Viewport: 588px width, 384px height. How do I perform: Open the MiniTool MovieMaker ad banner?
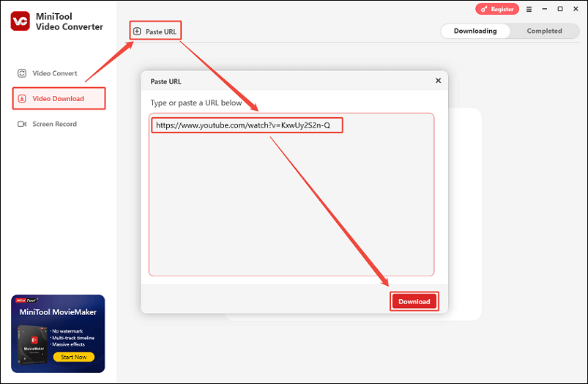58,333
